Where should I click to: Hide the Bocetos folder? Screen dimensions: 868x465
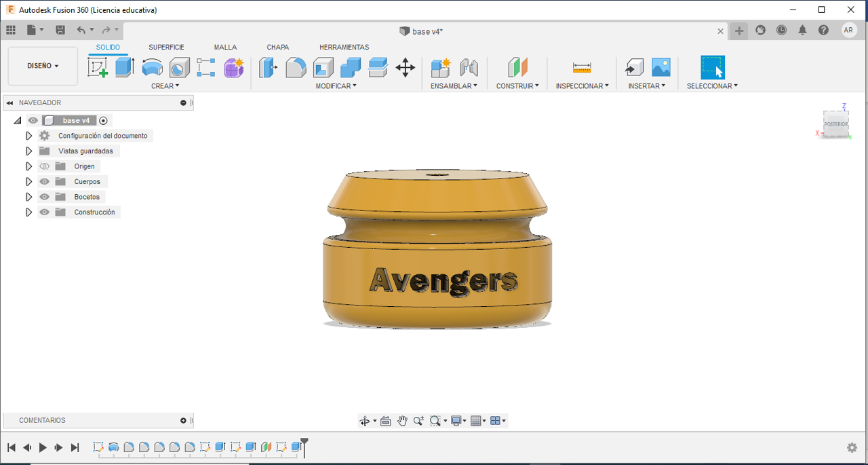(45, 197)
